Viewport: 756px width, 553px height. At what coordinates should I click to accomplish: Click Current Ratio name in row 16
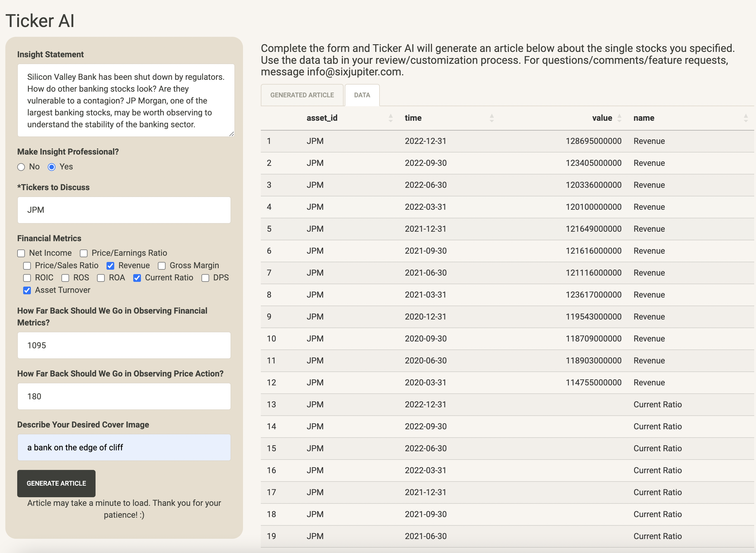pyautogui.click(x=657, y=470)
